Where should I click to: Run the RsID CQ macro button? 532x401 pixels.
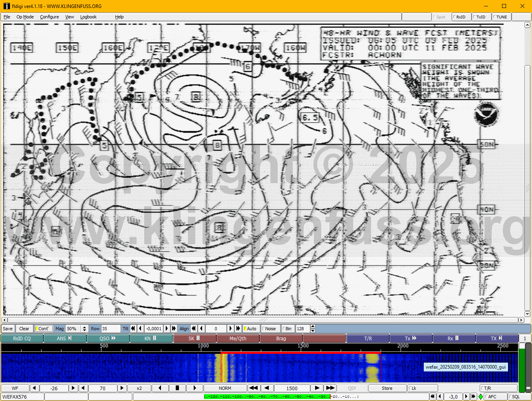click(22, 338)
